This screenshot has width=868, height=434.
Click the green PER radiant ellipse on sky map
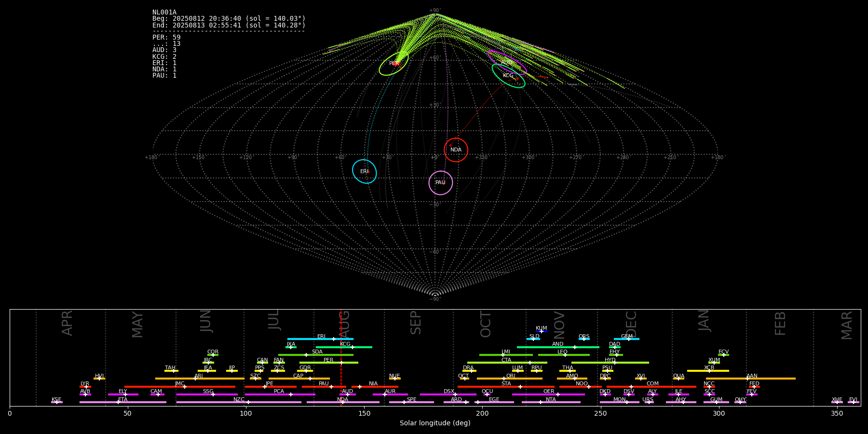click(x=394, y=64)
